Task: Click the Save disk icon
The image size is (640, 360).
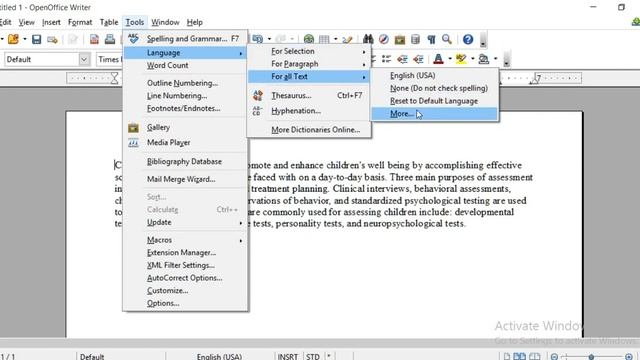Action: [36, 39]
